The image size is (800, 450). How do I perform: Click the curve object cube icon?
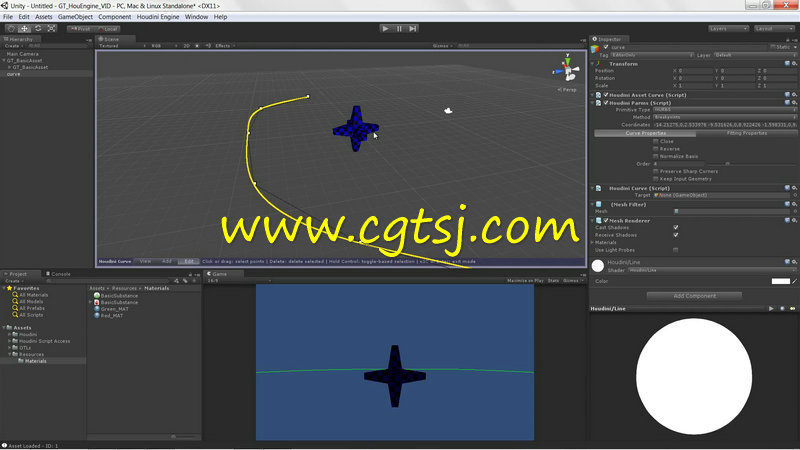coord(595,49)
